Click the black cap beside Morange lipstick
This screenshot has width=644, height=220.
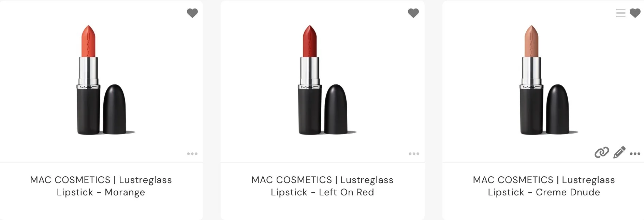(114, 109)
